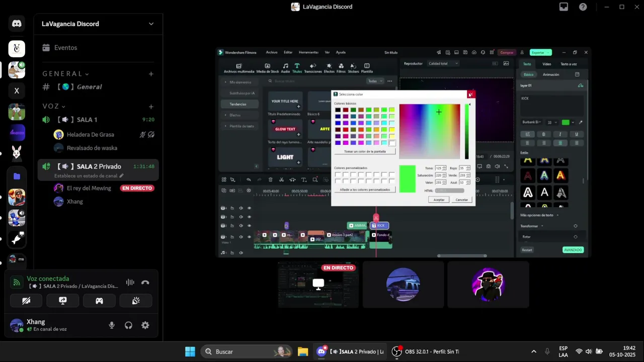Select Títulos tab icon in streamed Filmora
Viewport: 644px width, 362px height.
coord(297,68)
